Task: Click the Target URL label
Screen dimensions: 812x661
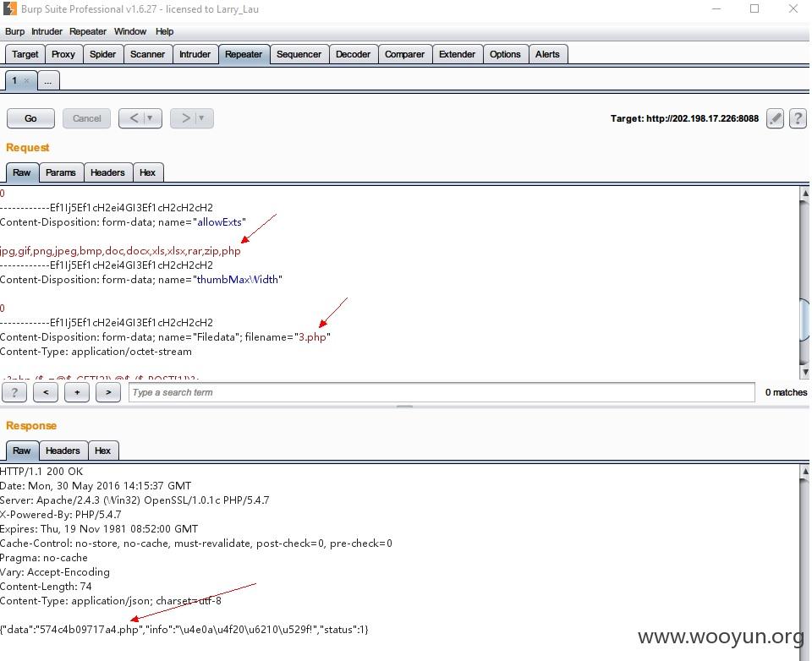Action: tap(684, 118)
